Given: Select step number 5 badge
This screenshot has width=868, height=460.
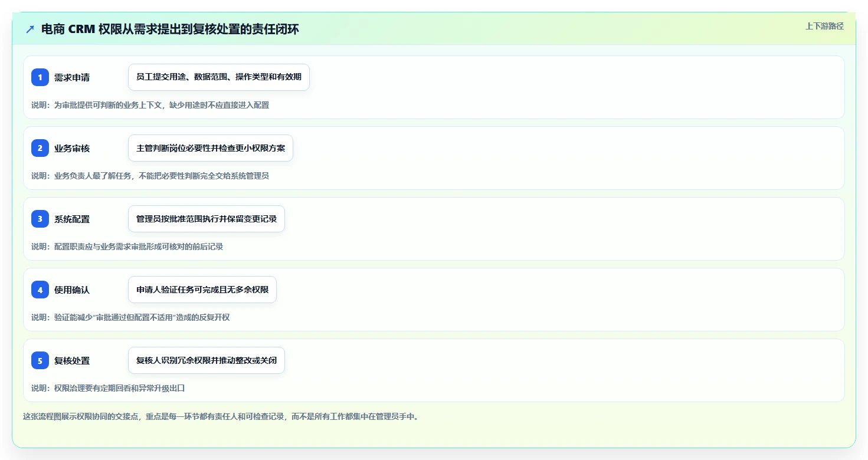Looking at the screenshot, I should [40, 360].
